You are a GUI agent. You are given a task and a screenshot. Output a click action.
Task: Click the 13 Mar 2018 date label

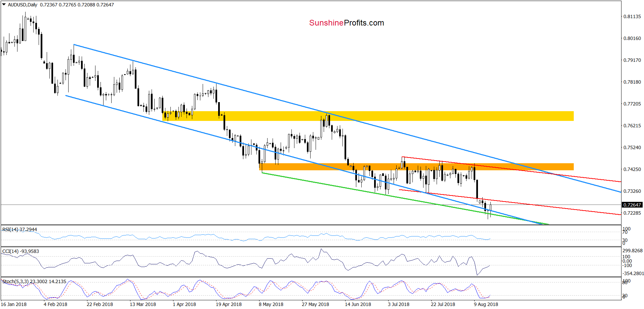[x=143, y=304]
